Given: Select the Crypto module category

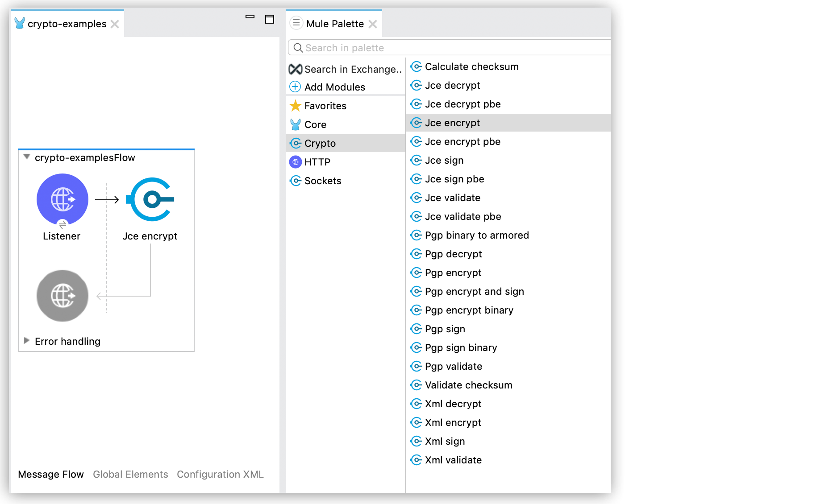Looking at the screenshot, I should (x=320, y=143).
